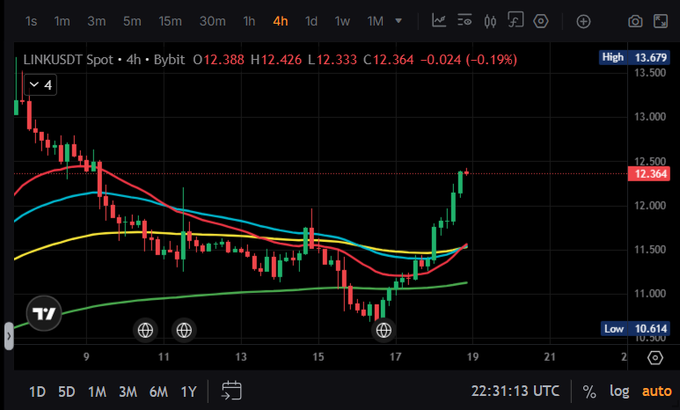This screenshot has height=410, width=680.
Task: Set date range to 1Y
Action: click(188, 392)
